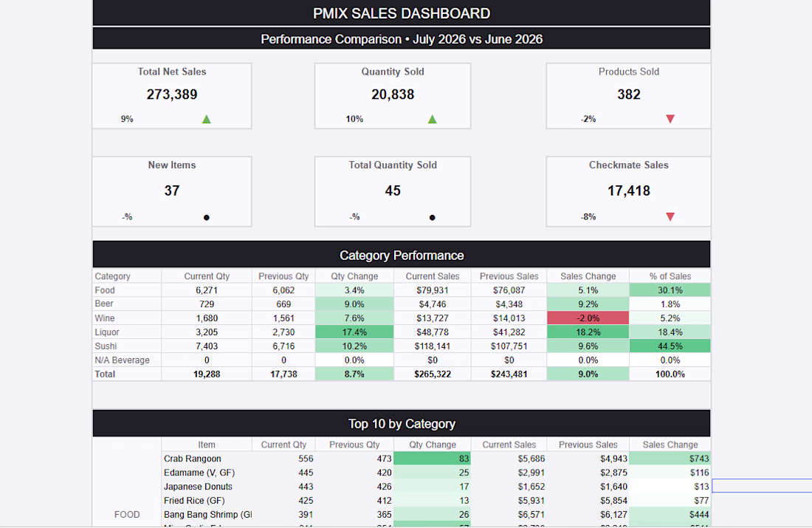Click Bang Bang Shrimp's Sales Change $444 cell
The image size is (812, 528).
click(x=670, y=515)
